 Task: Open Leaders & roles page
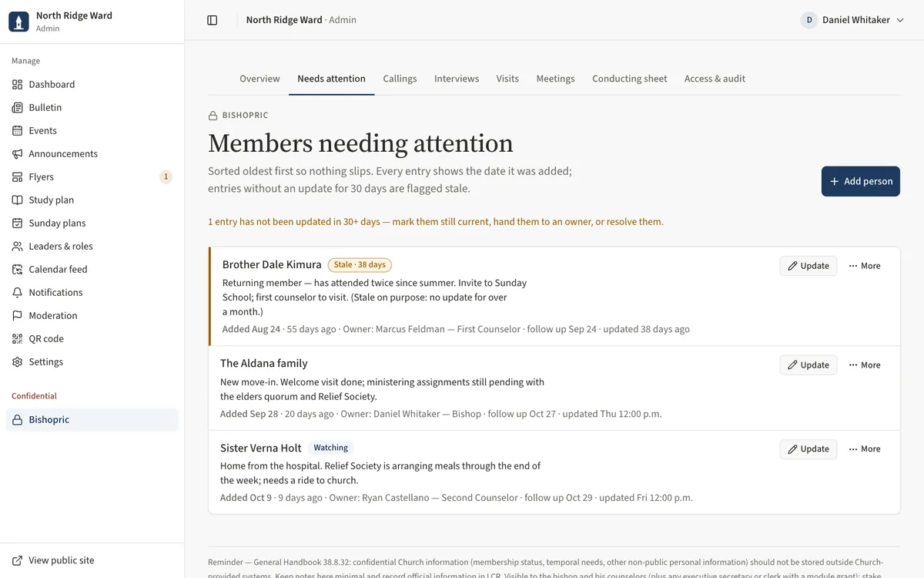pyautogui.click(x=92, y=246)
